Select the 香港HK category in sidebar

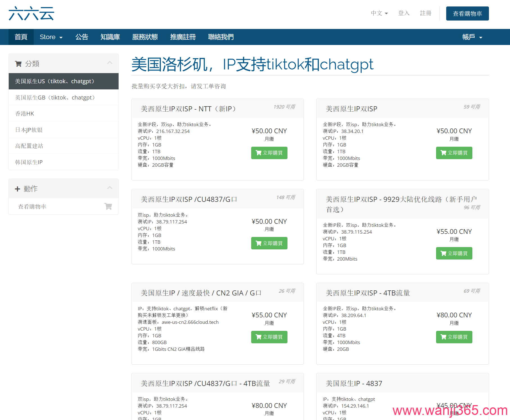tap(24, 114)
